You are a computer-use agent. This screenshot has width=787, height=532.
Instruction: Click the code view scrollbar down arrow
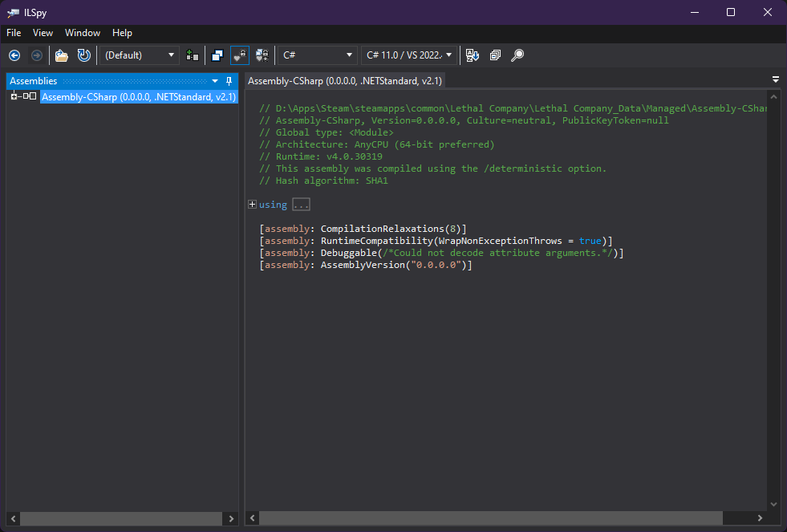[773, 505]
